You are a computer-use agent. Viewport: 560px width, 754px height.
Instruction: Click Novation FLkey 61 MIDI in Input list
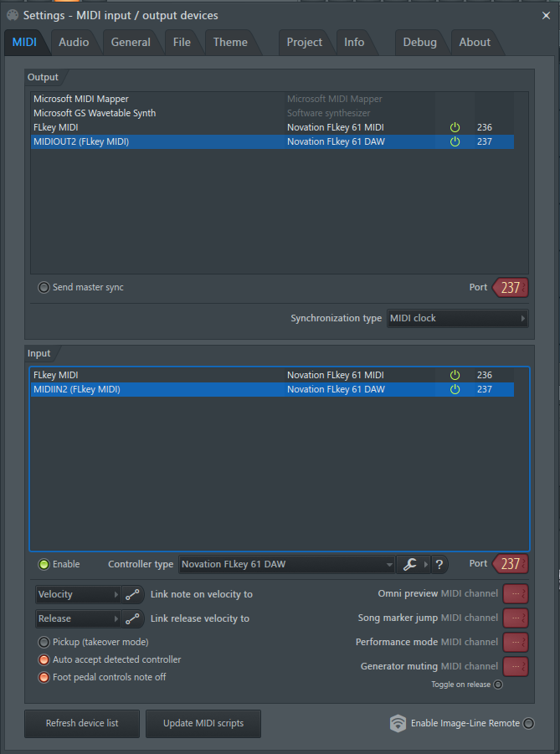tap(336, 375)
